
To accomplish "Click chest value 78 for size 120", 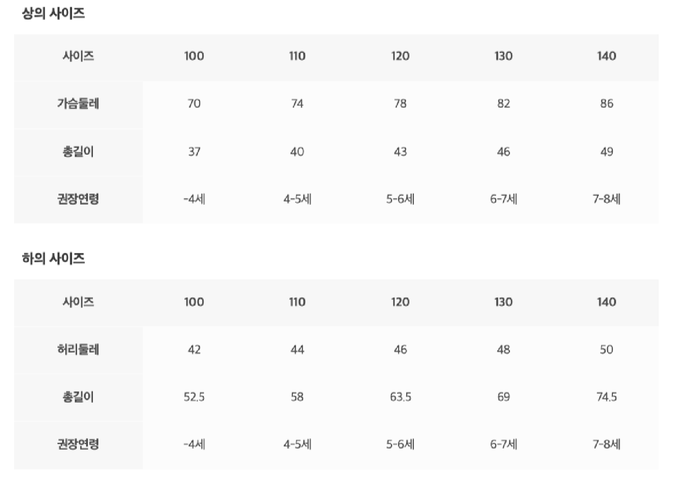I will pos(400,104).
